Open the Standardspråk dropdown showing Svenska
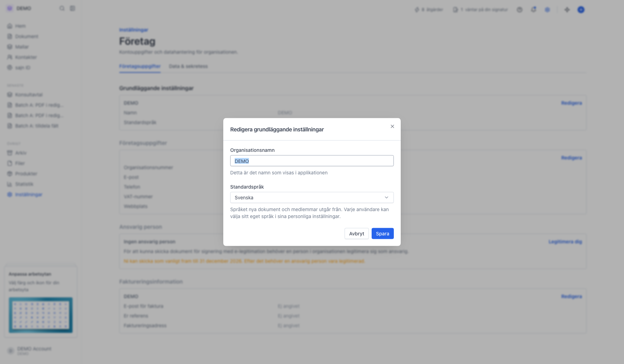The width and height of the screenshot is (624, 364). [x=312, y=198]
